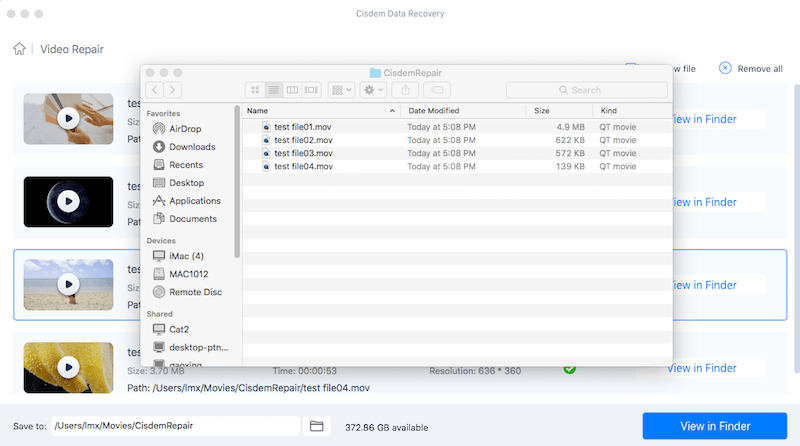Click View in Finder link for first video
Viewport: 800px width, 446px height.
[x=705, y=119]
